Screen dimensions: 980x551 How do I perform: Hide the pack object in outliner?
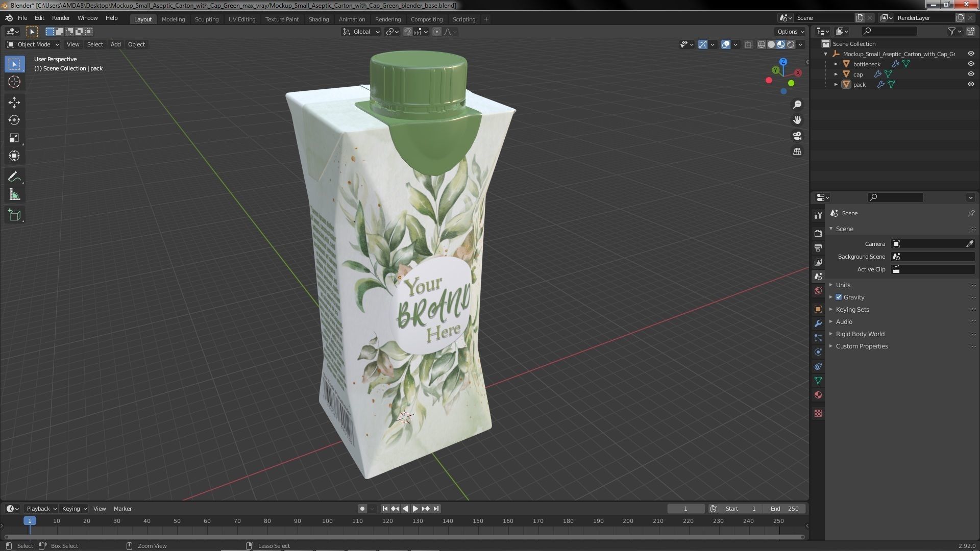tap(971, 84)
